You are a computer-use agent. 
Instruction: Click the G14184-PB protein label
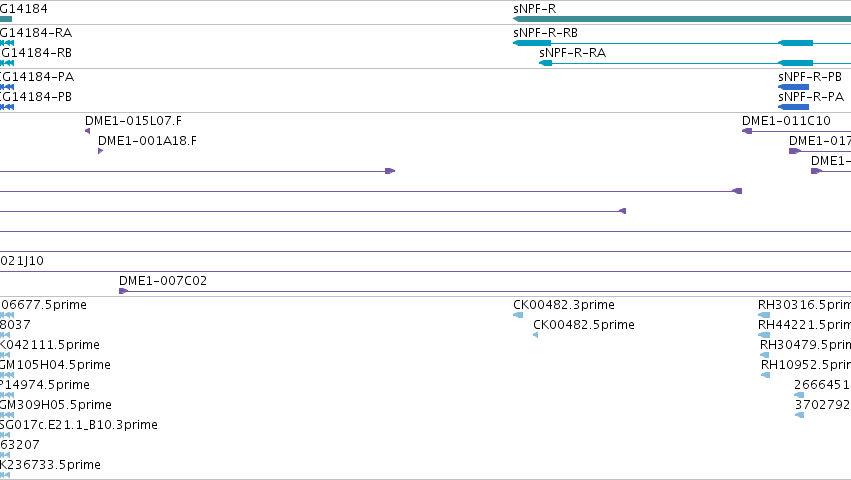pos(36,97)
